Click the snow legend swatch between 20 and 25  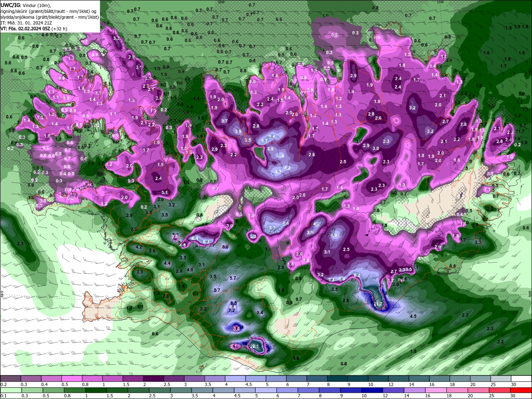[480, 379]
